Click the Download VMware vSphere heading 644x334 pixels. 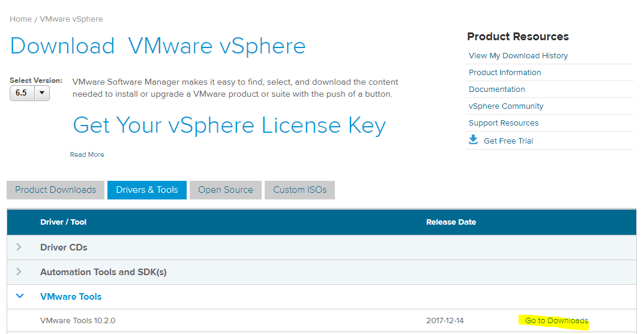tap(158, 46)
